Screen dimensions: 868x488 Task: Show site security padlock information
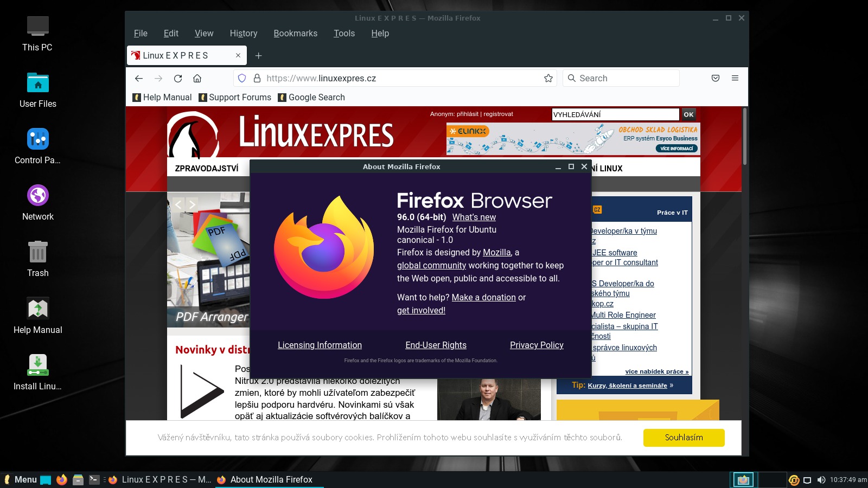(x=257, y=78)
